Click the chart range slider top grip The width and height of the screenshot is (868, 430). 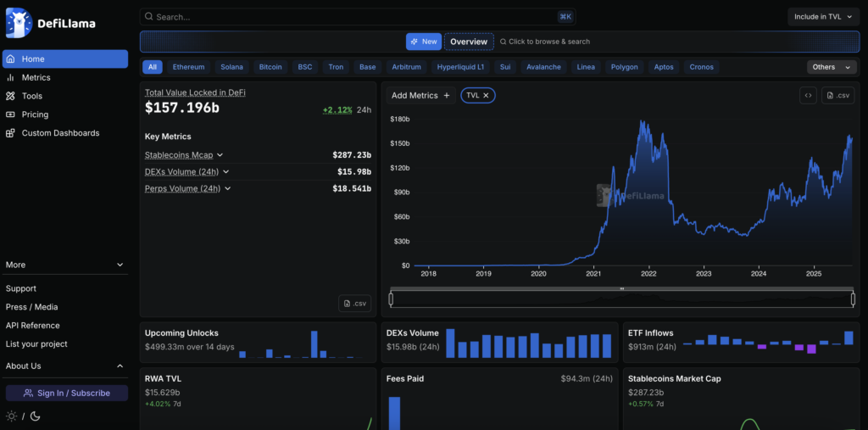621,288
